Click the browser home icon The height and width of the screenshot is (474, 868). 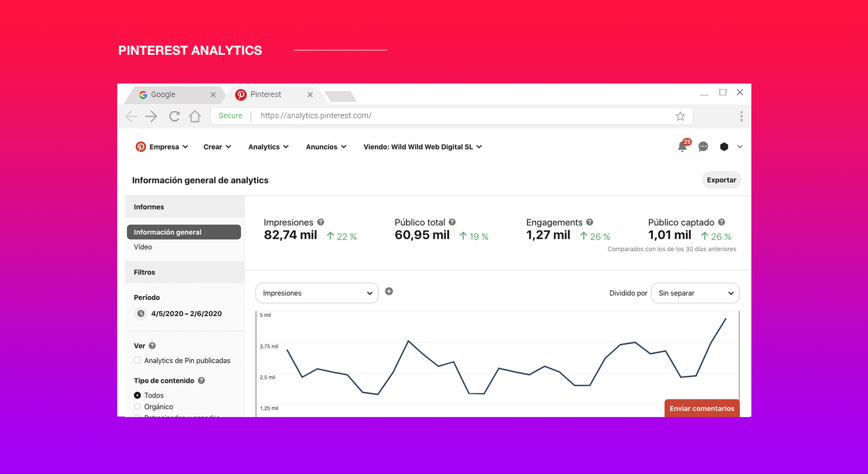pyautogui.click(x=195, y=116)
